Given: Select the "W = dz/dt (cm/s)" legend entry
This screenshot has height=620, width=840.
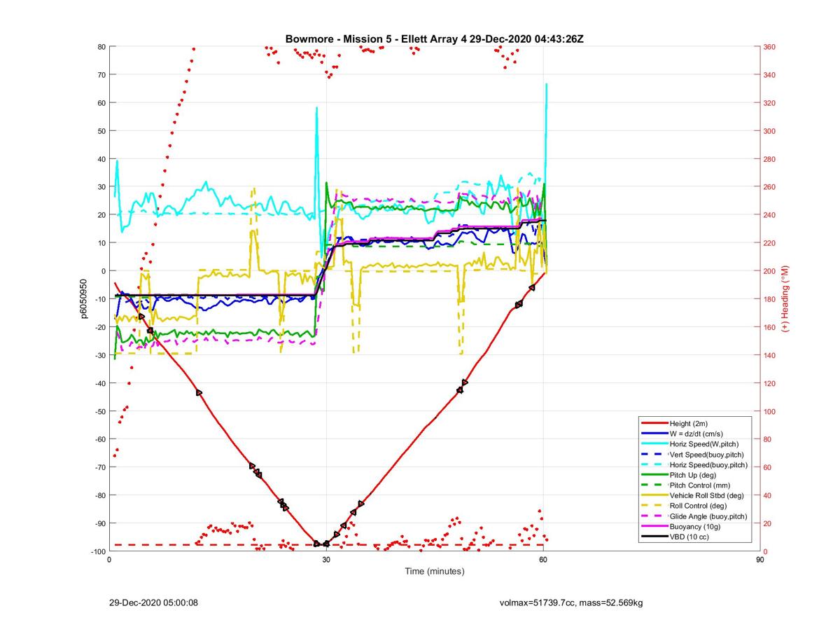Looking at the screenshot, I should pos(697,434).
